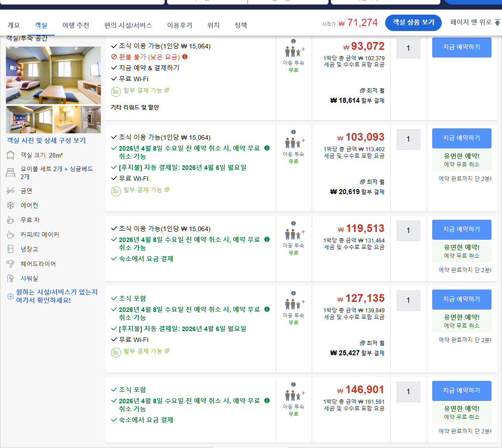Viewport: 502px width, 448px height.
Task: Switch to the 이용후기 tab
Action: pos(180,25)
